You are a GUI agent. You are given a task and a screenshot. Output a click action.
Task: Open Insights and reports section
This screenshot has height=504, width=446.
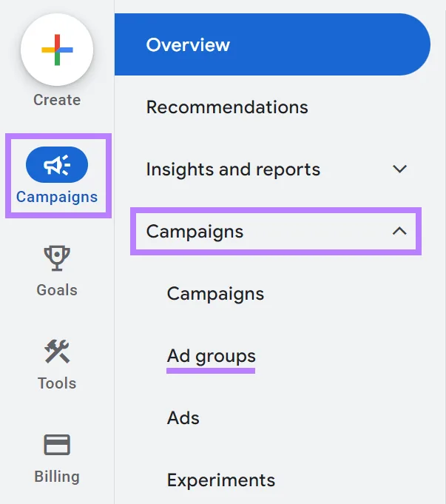233,169
